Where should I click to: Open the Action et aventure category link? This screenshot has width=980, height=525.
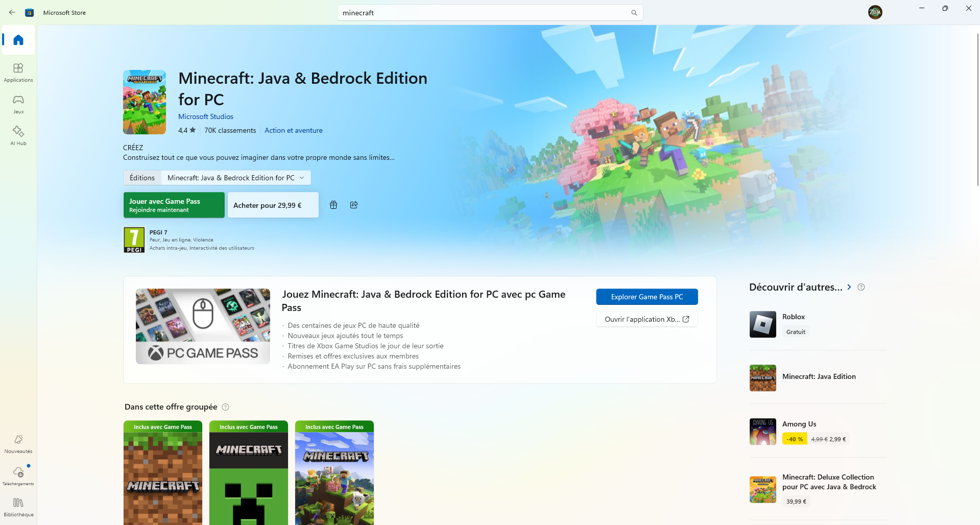[294, 130]
